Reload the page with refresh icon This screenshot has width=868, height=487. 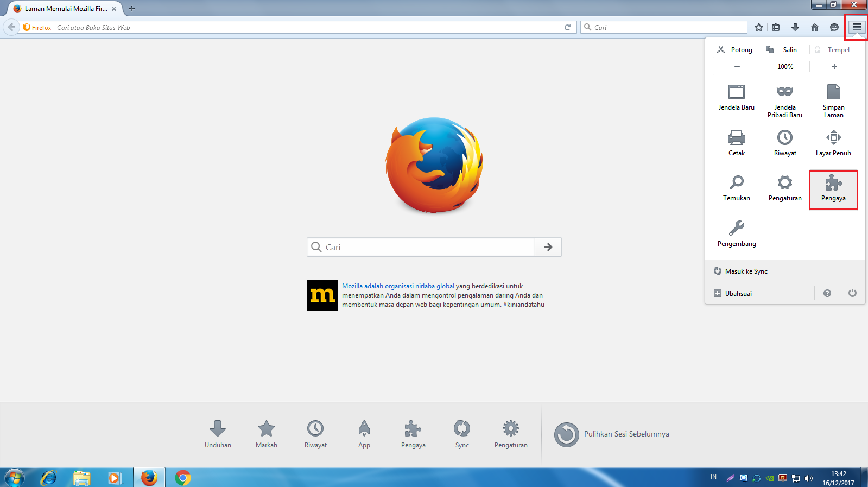pyautogui.click(x=567, y=27)
